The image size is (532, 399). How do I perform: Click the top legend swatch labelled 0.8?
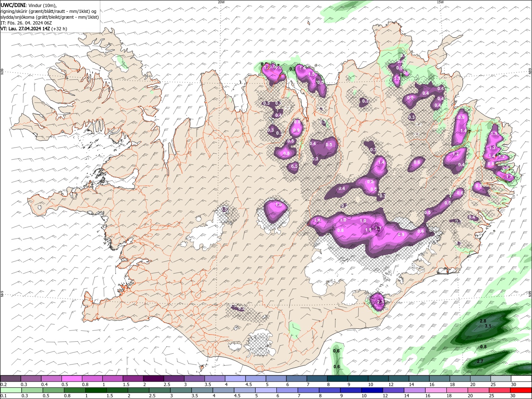pyautogui.click(x=92, y=379)
